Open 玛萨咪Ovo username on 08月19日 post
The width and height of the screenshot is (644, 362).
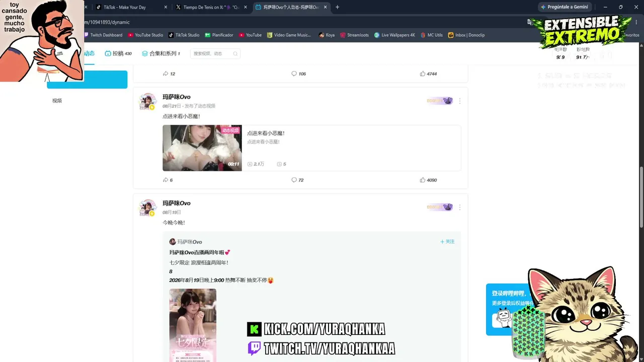click(177, 203)
